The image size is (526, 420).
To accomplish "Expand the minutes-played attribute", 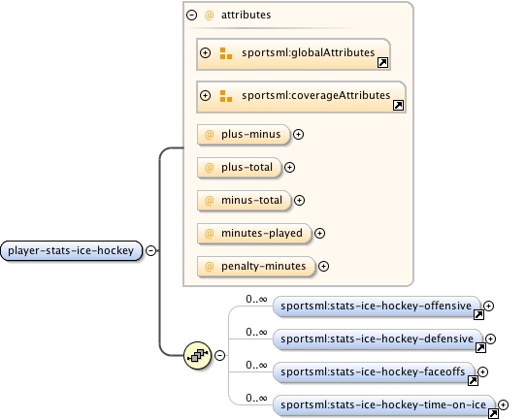I will pyautogui.click(x=319, y=234).
